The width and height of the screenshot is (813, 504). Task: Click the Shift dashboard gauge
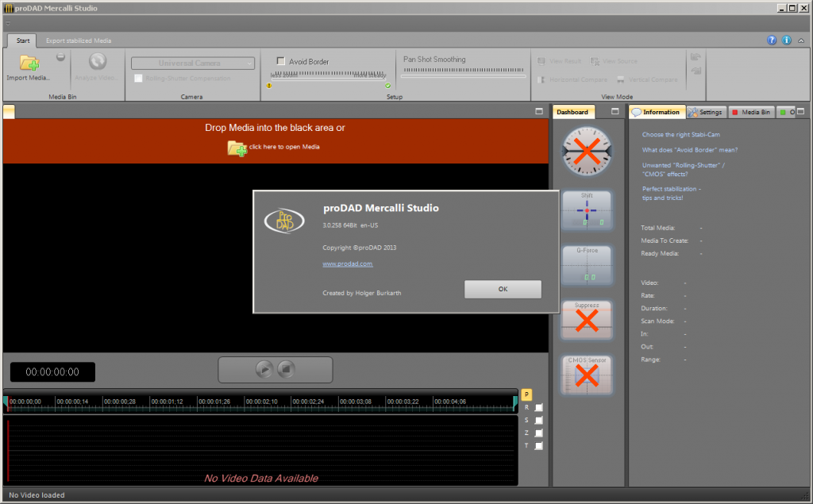click(x=587, y=210)
